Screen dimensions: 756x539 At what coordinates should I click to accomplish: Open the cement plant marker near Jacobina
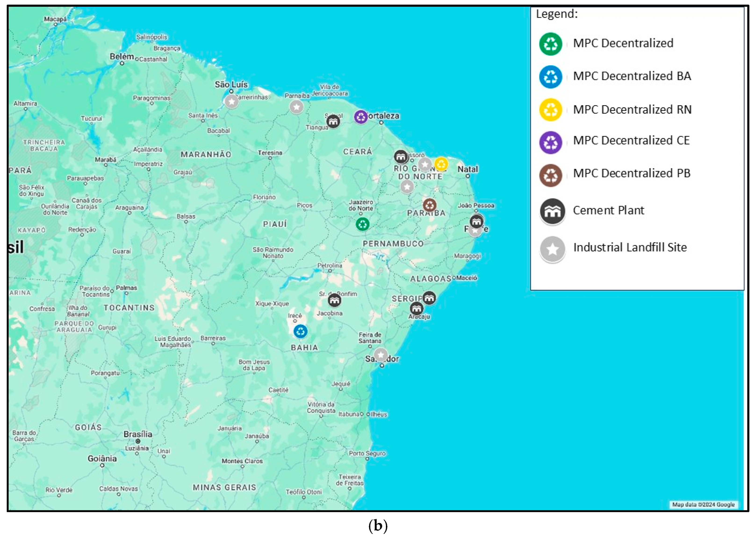coord(334,300)
